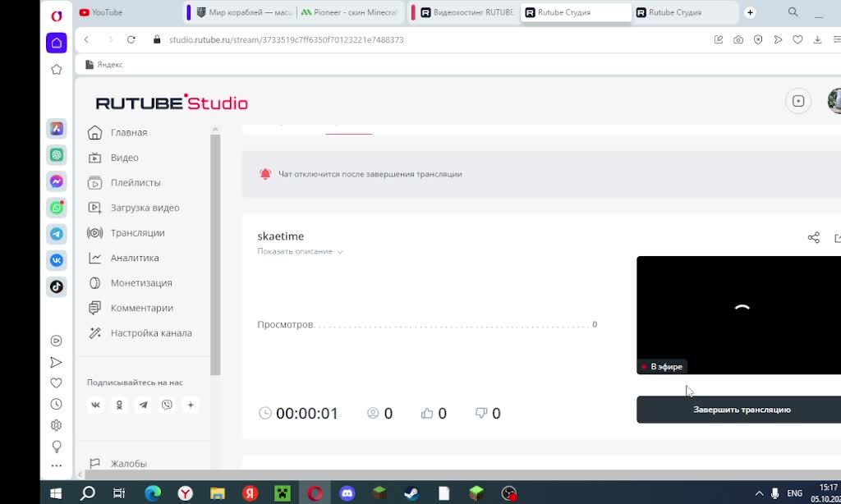Open the Монетизация section
841x504 pixels.
tap(130, 283)
